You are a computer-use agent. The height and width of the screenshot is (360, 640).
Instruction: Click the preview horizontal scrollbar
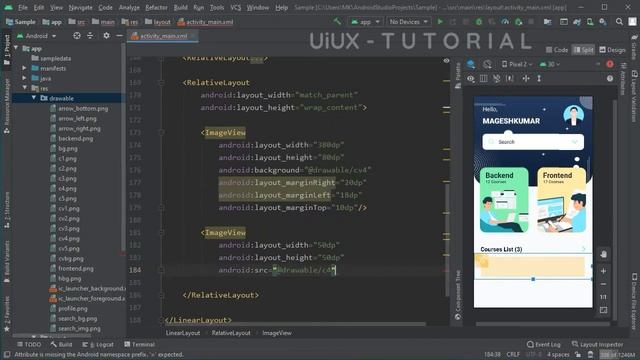coord(543,324)
